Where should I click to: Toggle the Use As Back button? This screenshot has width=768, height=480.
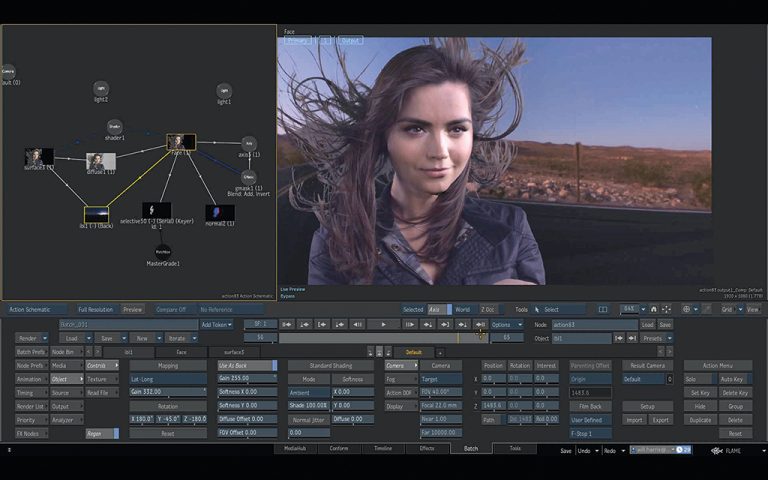[x=247, y=366]
